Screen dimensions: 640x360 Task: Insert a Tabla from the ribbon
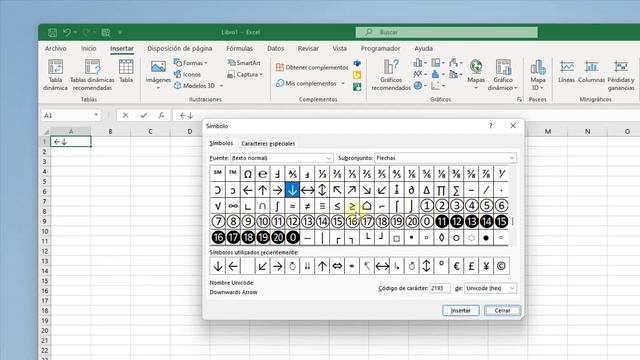(x=126, y=71)
